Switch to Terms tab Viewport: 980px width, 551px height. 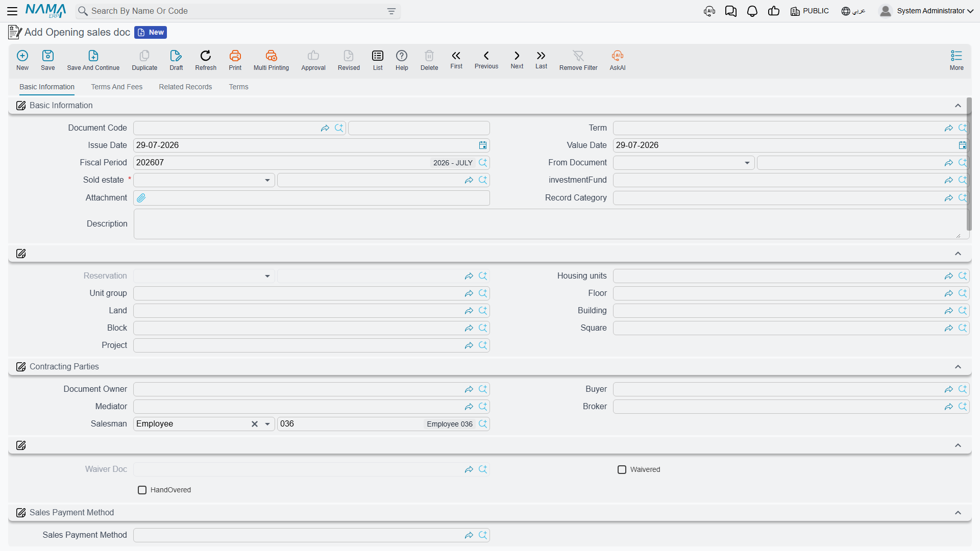(238, 87)
